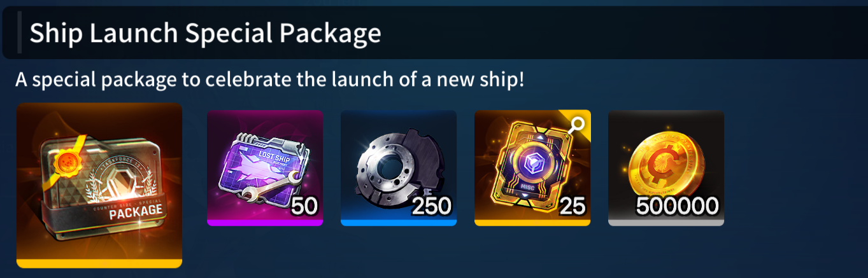The width and height of the screenshot is (868, 278).
Task: Select the golden MISC card item
Action: click(x=532, y=168)
